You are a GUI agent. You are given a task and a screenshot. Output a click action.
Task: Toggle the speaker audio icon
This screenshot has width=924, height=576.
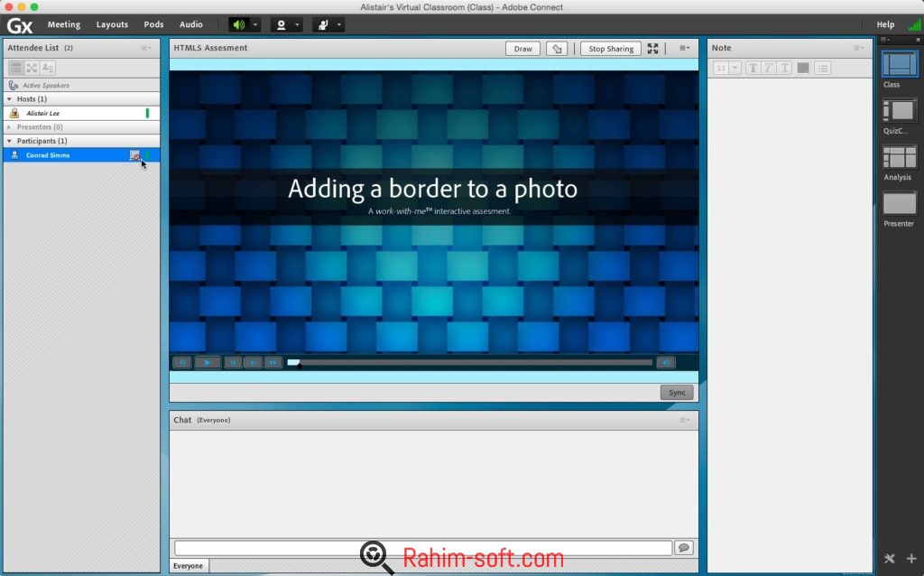(x=238, y=24)
